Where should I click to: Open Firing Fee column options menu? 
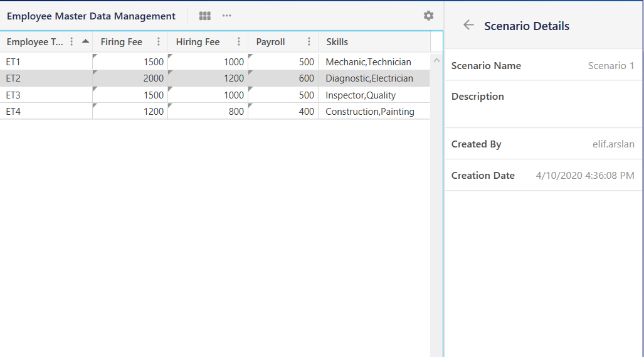click(x=159, y=41)
